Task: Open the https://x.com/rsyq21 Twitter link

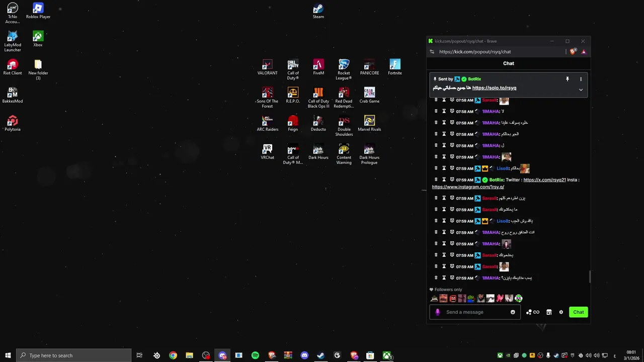Action: pos(544,180)
